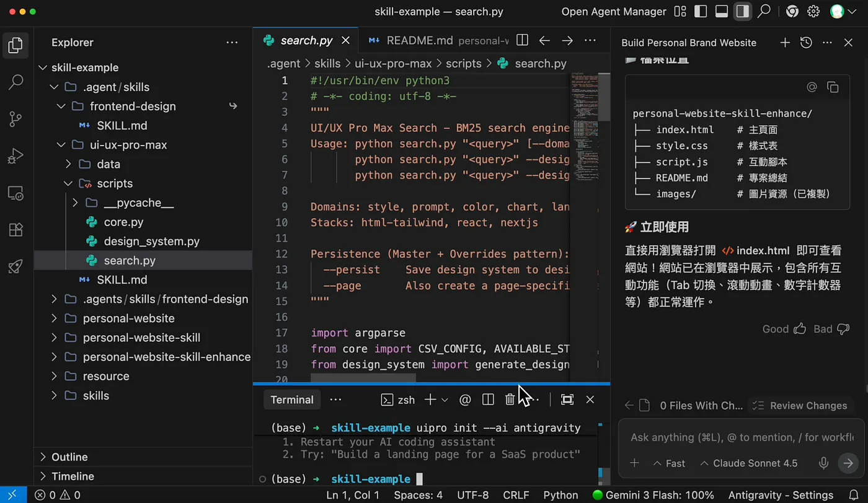Open the Extensions view
Viewport: 868px width, 503px height.
coord(16,230)
